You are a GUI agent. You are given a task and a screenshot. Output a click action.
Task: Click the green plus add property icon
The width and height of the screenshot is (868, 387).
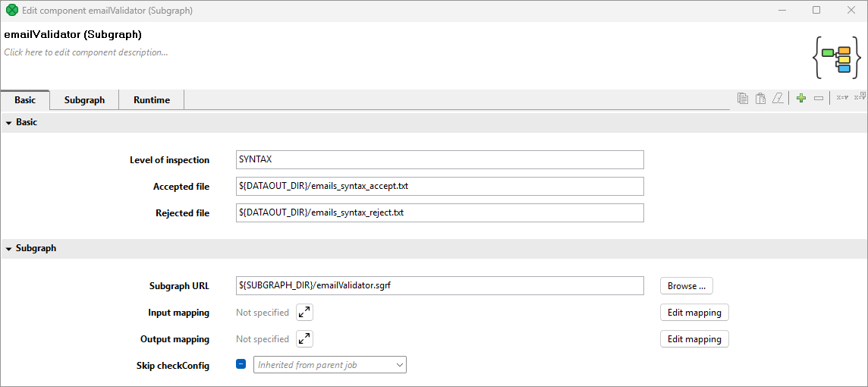pos(801,98)
